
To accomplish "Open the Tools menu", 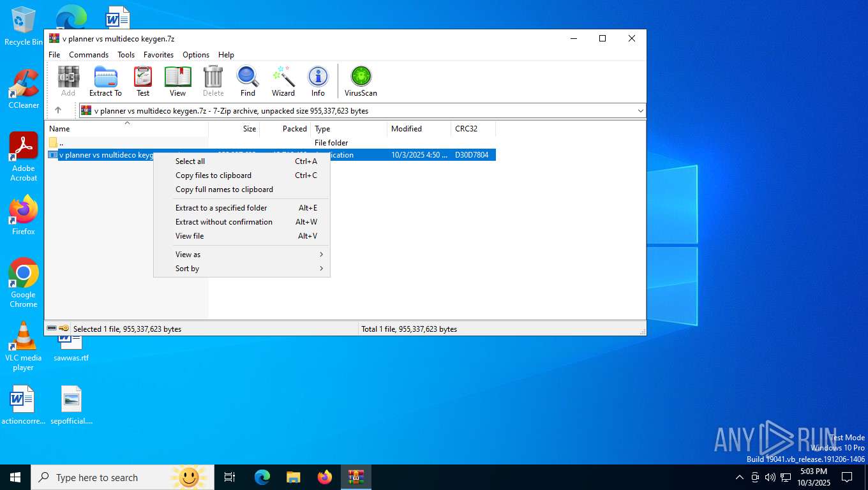I will point(126,55).
